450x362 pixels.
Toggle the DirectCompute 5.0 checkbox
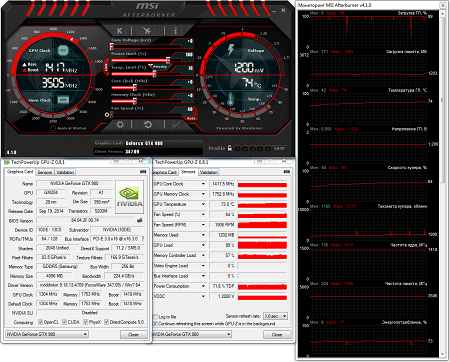106,322
